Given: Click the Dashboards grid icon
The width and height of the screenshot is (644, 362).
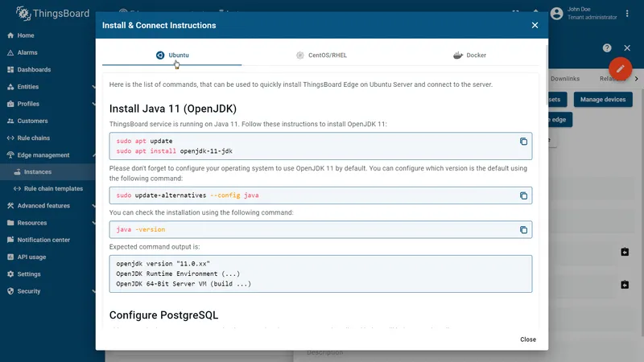Looking at the screenshot, I should click(x=10, y=70).
